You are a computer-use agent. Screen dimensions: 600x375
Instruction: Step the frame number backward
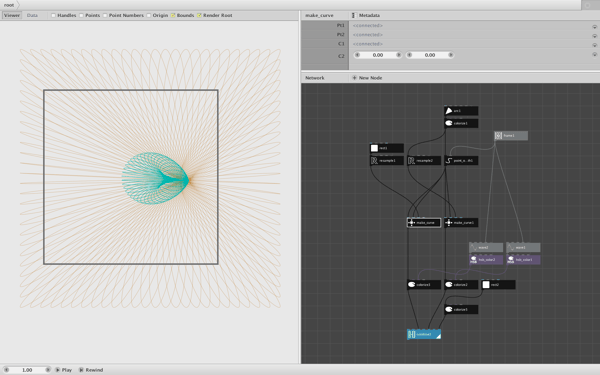pyautogui.click(x=6, y=370)
